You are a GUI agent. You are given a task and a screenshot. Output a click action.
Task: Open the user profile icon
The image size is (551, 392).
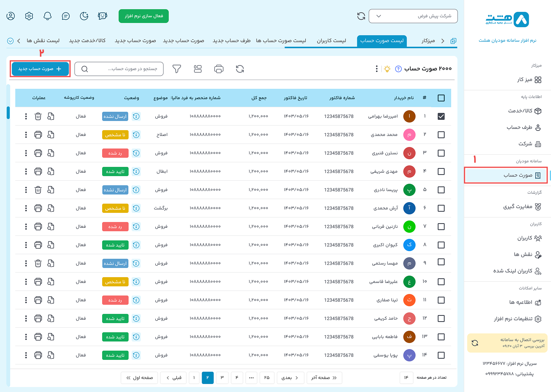(11, 16)
